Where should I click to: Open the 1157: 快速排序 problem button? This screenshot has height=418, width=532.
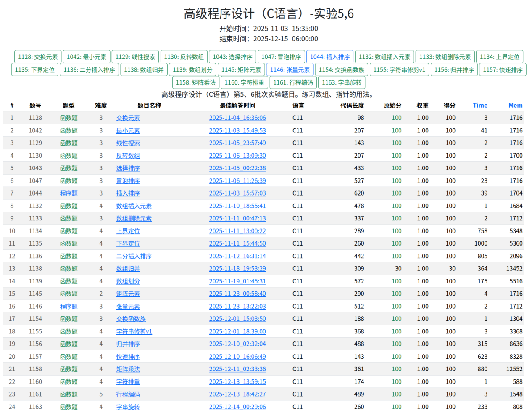[x=503, y=70]
